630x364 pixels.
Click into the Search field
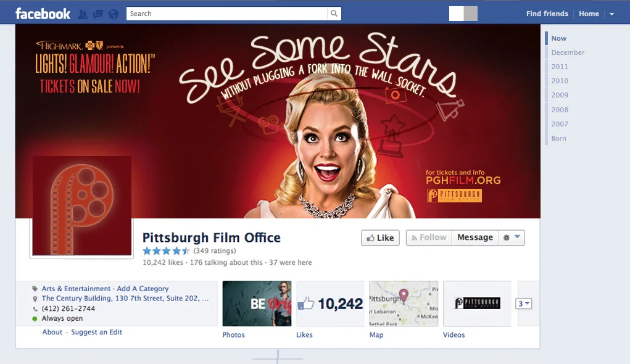point(227,14)
